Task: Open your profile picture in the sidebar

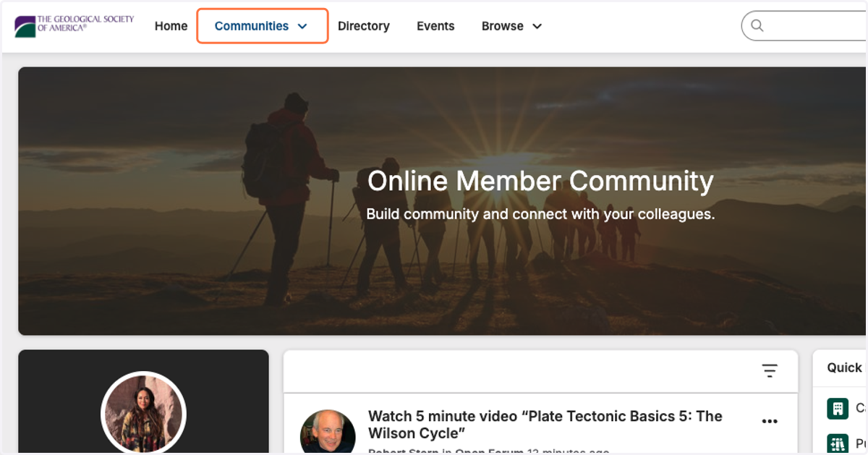Action: click(143, 413)
